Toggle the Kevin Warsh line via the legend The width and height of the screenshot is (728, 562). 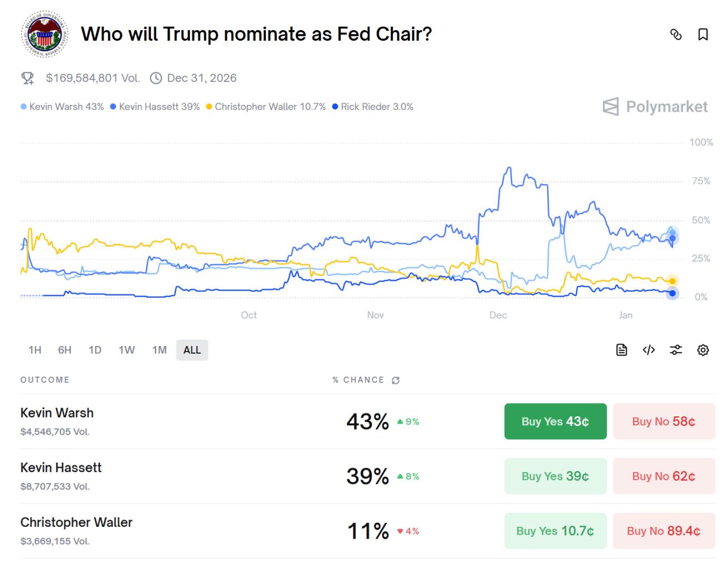[63, 107]
